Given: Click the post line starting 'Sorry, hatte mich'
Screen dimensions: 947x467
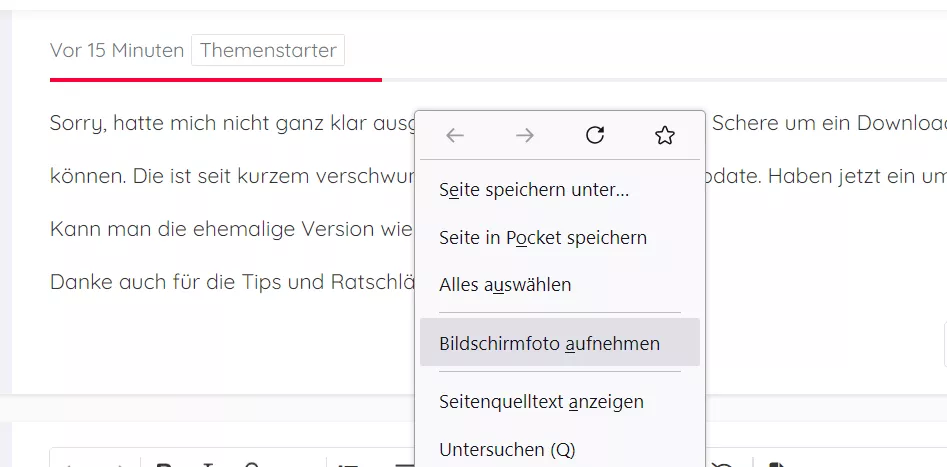Looking at the screenshot, I should coord(233,123).
